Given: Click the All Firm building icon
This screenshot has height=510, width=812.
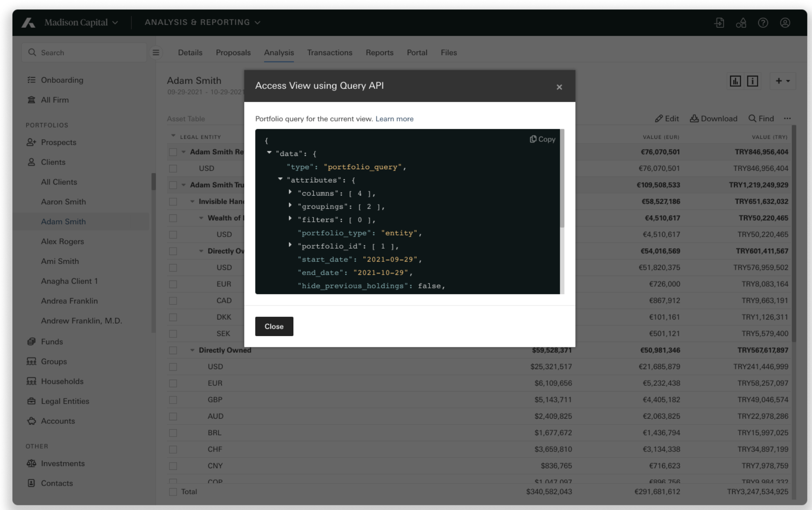Looking at the screenshot, I should pyautogui.click(x=31, y=100).
